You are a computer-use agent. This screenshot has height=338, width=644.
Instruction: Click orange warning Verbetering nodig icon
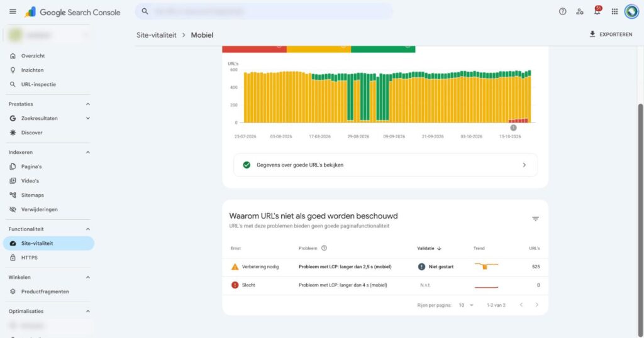[x=235, y=266]
